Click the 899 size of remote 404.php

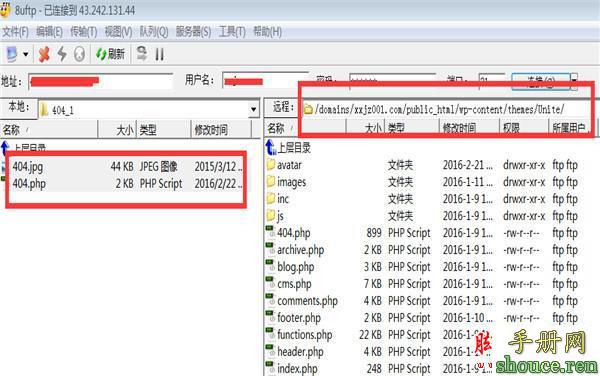[x=374, y=233]
